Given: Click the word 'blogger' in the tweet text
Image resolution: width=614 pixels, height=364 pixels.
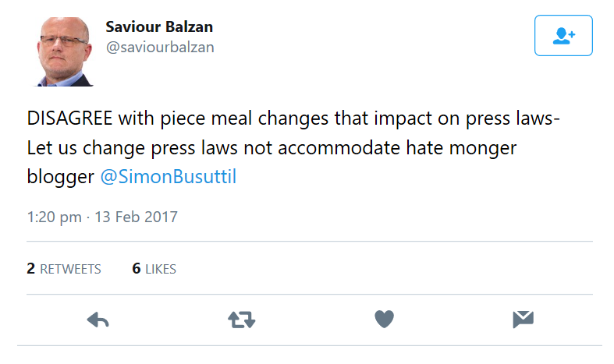Looking at the screenshot, I should point(60,177).
